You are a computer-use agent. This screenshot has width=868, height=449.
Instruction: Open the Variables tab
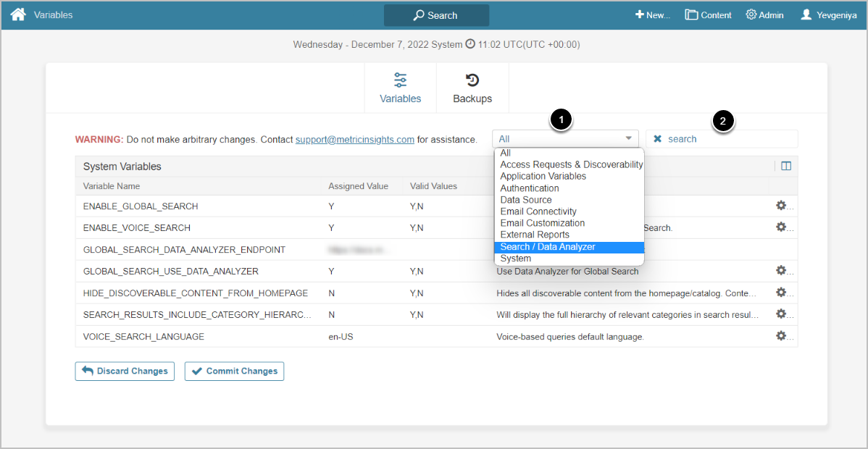400,88
